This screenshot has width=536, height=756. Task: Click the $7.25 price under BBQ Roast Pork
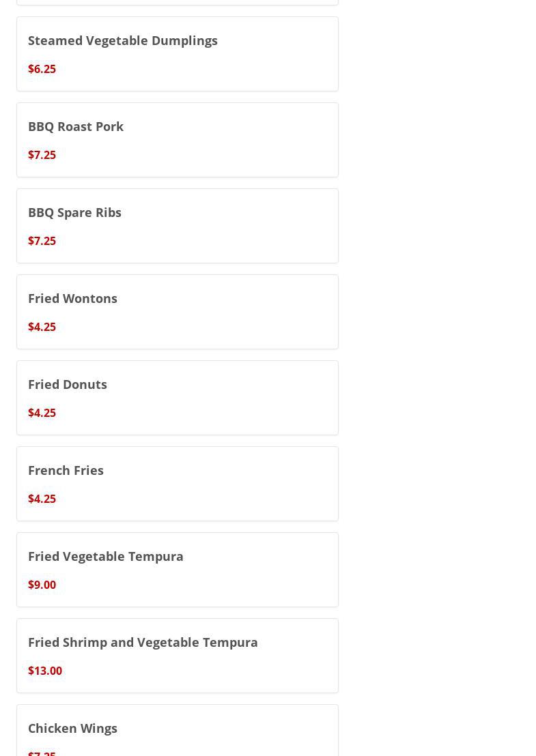tap(42, 155)
